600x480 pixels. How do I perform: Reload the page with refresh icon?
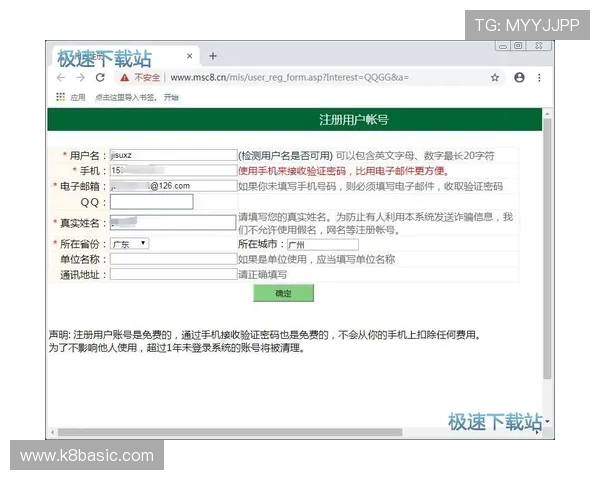tap(100, 78)
